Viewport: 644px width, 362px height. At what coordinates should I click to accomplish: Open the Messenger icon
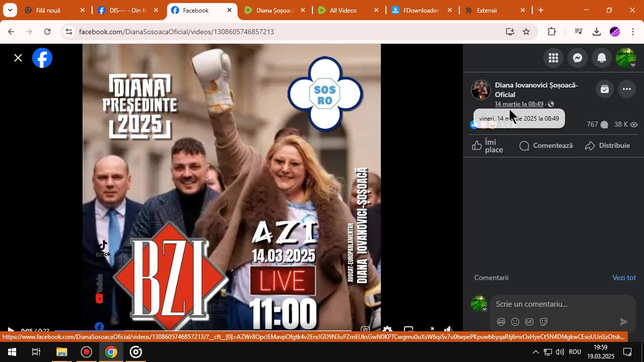pos(578,58)
